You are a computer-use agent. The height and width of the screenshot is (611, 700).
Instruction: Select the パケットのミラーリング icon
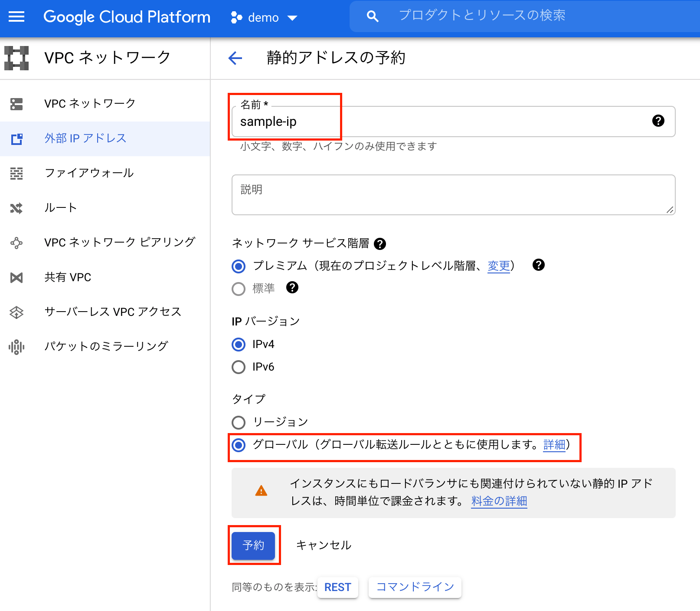(x=16, y=346)
